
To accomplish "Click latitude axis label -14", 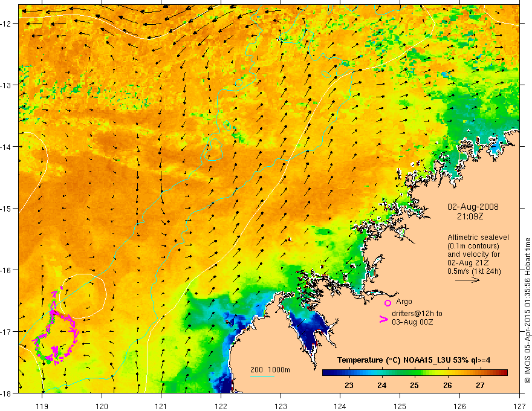I will pyautogui.click(x=6, y=147).
